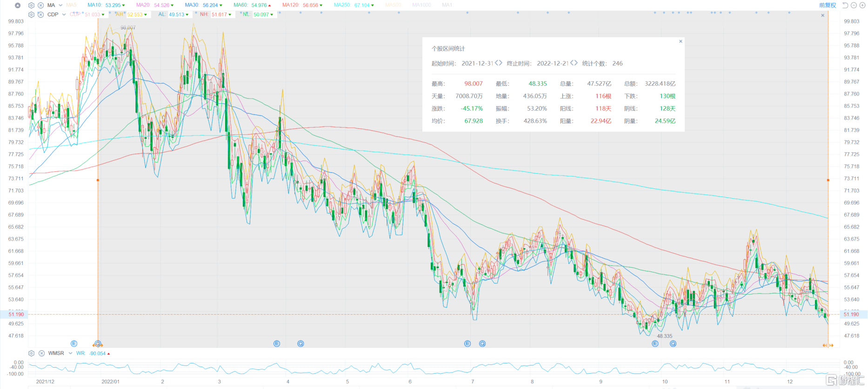
Task: Close the 个股区间统计 statistics popup
Action: [681, 41]
